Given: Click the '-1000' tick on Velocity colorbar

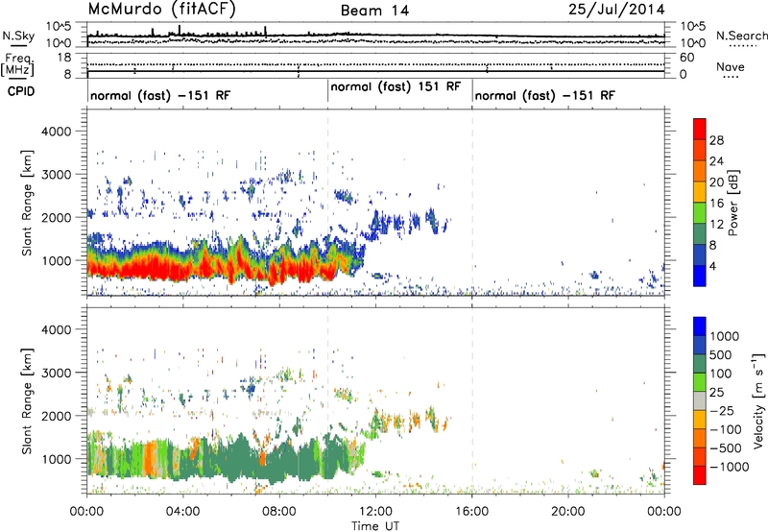Looking at the screenshot, I should click(x=730, y=467).
